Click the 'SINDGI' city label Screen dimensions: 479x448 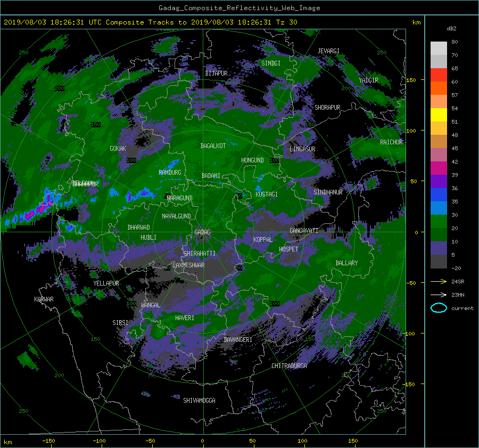pyautogui.click(x=271, y=63)
